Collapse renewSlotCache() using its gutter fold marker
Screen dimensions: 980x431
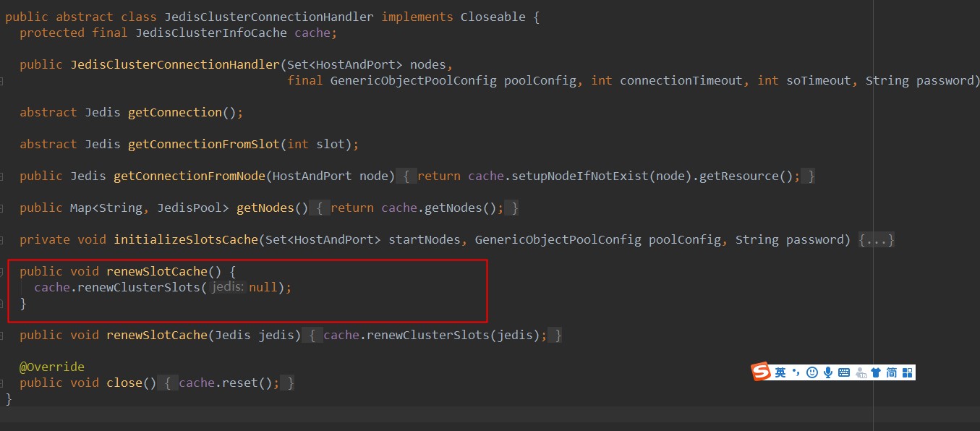point(3,272)
